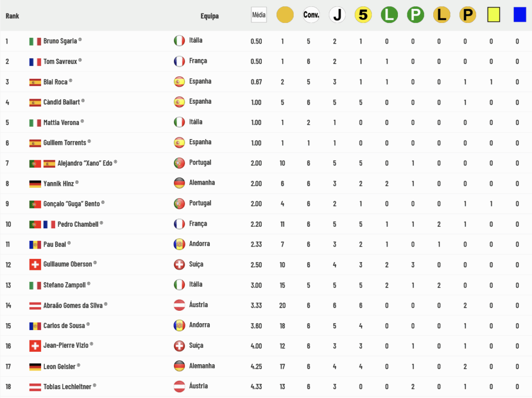532x398 pixels.
Task: Click the white J column icon
Action: coord(337,15)
